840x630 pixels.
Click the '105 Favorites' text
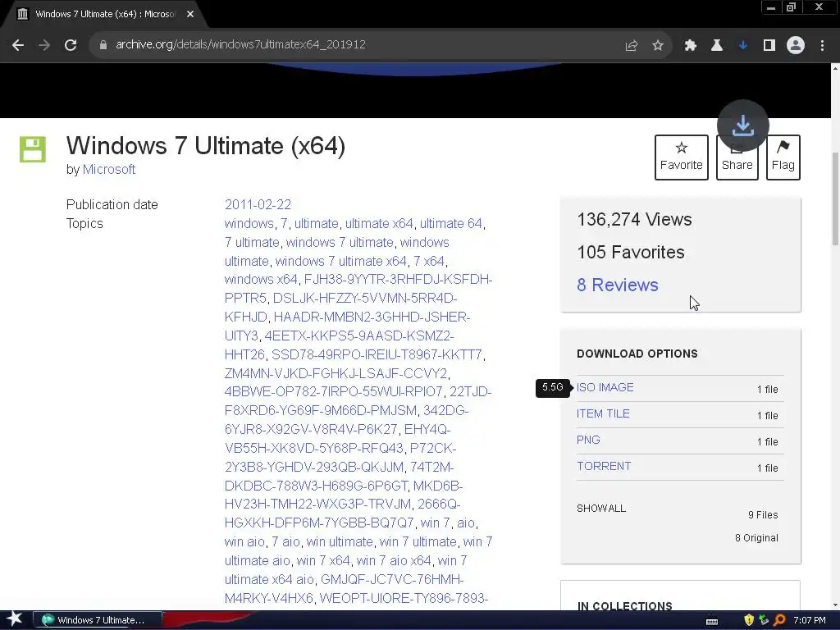[631, 253]
